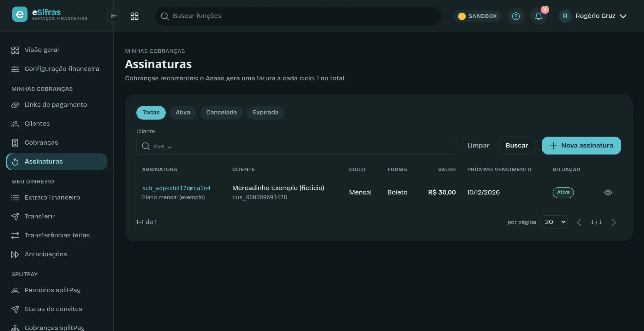Open Cobranças in sidebar
This screenshot has height=331, width=644.
coord(57,143)
